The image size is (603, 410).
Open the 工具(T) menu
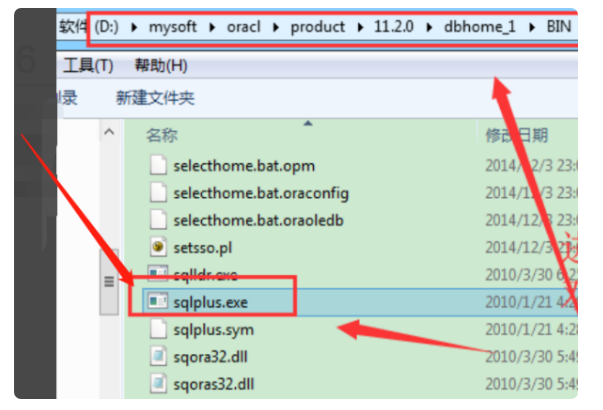tap(88, 66)
